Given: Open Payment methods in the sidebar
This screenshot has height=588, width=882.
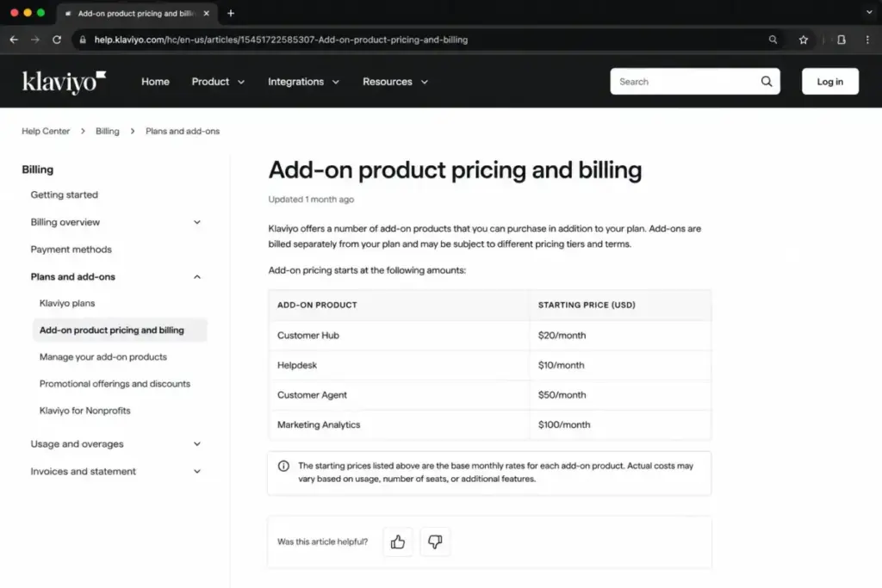Looking at the screenshot, I should (71, 249).
